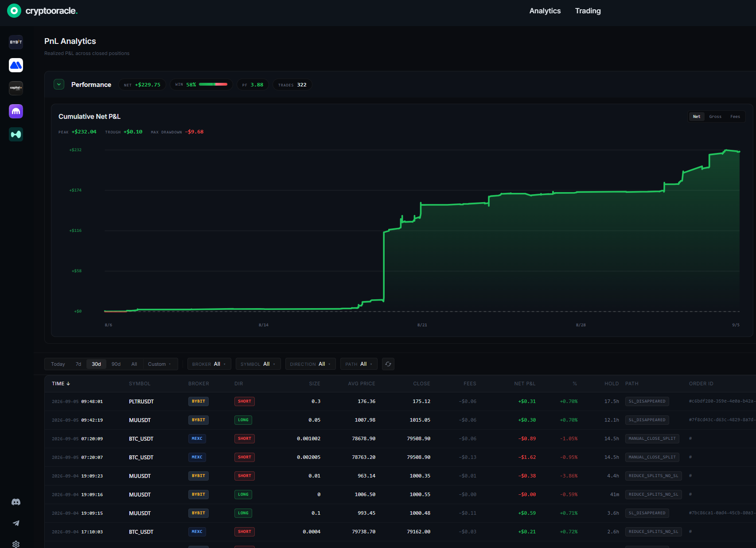Open the BROKER filter dropdown

(209, 364)
